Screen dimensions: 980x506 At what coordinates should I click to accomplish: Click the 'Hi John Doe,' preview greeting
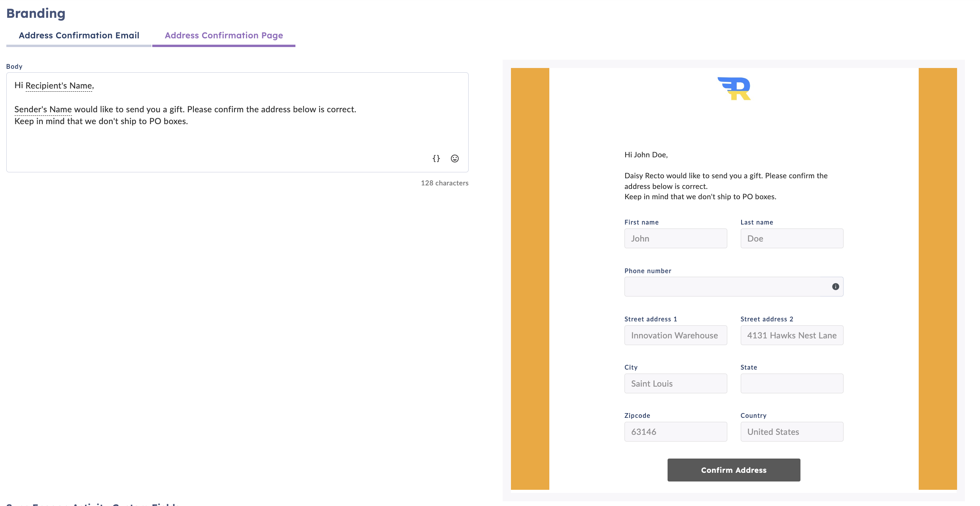pyautogui.click(x=646, y=155)
